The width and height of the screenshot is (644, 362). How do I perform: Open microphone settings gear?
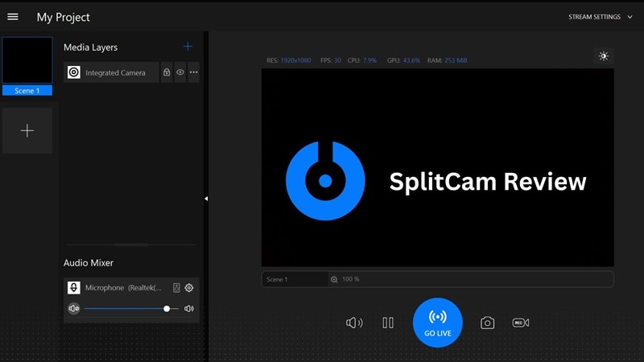click(189, 288)
